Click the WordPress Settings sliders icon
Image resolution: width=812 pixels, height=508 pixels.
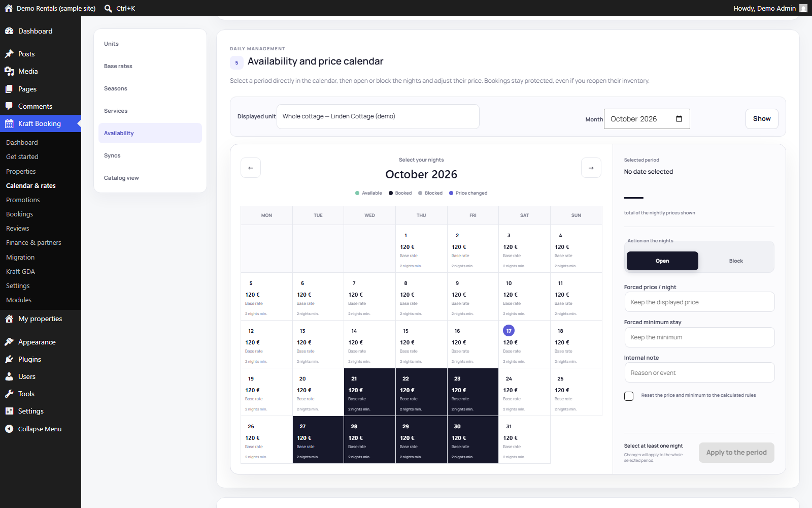9,411
